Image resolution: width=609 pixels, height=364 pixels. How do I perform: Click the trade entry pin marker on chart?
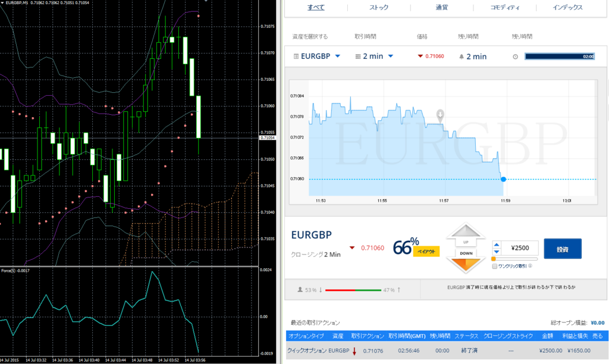coord(440,115)
